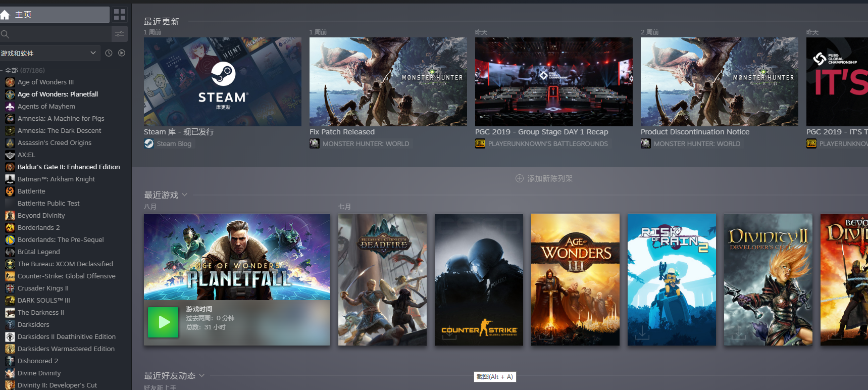Screen dimensions: 868x390
Task: Select Darksiders Warmastered Edition
Action: (x=66, y=349)
